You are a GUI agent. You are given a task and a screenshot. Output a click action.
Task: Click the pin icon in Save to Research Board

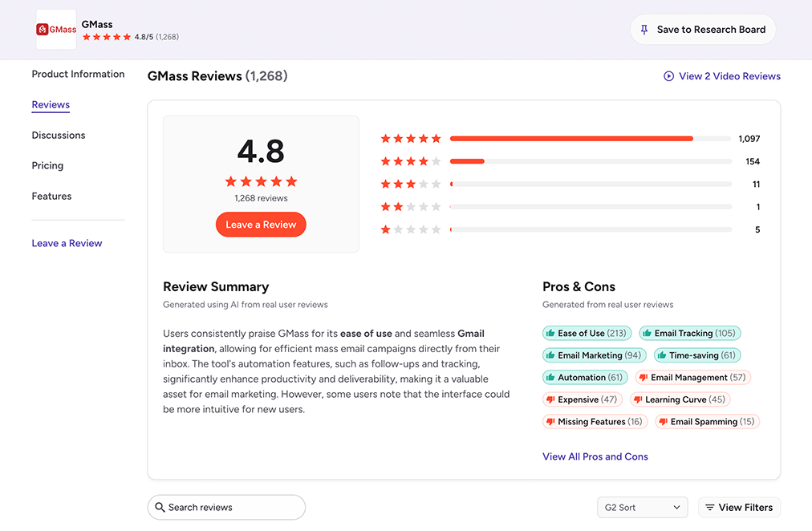click(644, 30)
